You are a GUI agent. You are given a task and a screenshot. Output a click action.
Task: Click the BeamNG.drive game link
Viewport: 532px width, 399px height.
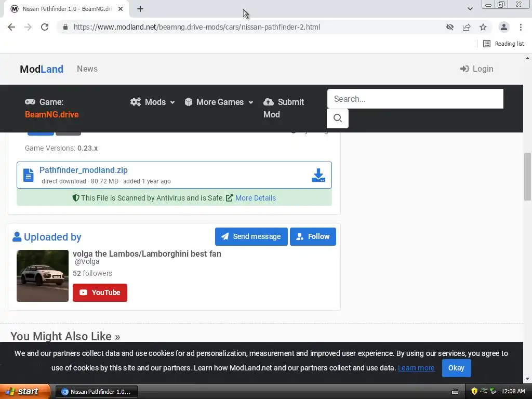tap(51, 114)
